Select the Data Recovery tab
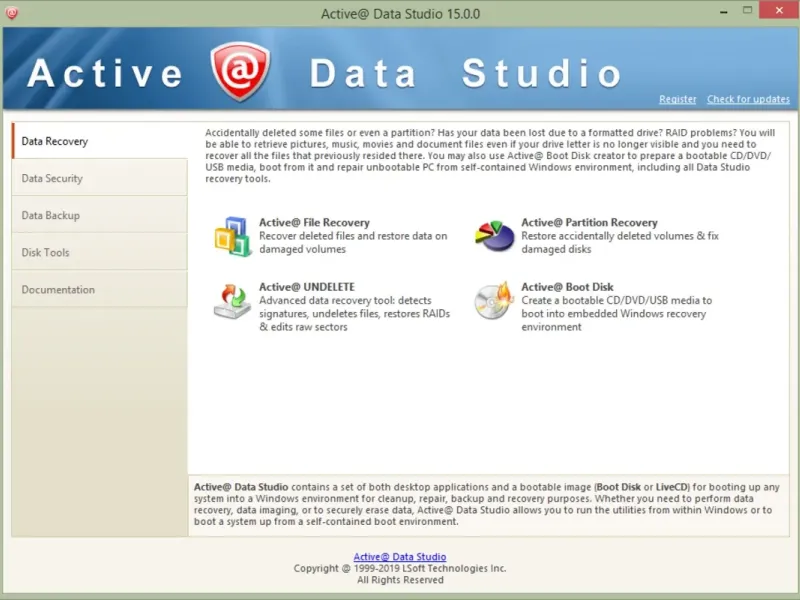The height and width of the screenshot is (600, 800). coord(100,141)
